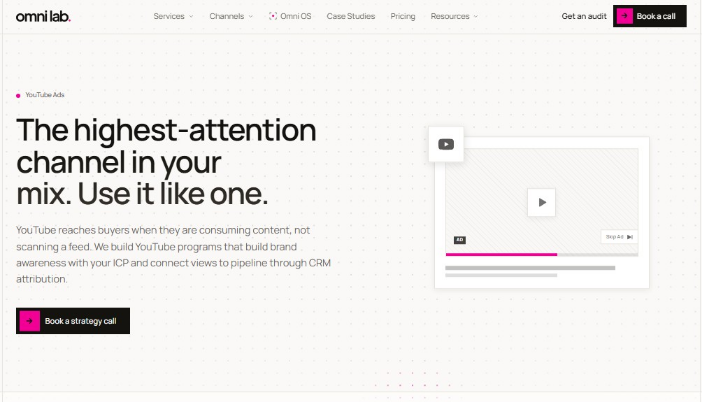Click the paragraph starting 'YouTube reaches buyers'
This screenshot has width=702, height=402.
(173, 254)
